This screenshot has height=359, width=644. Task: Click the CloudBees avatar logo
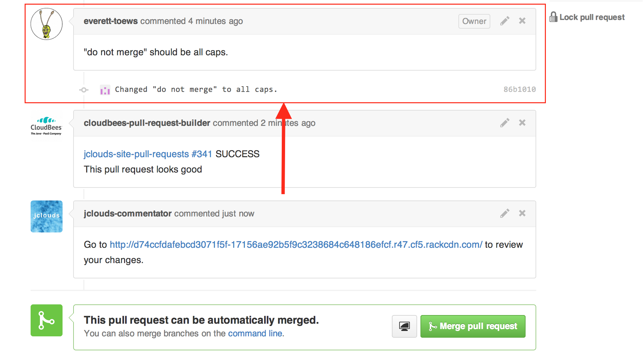point(47,127)
